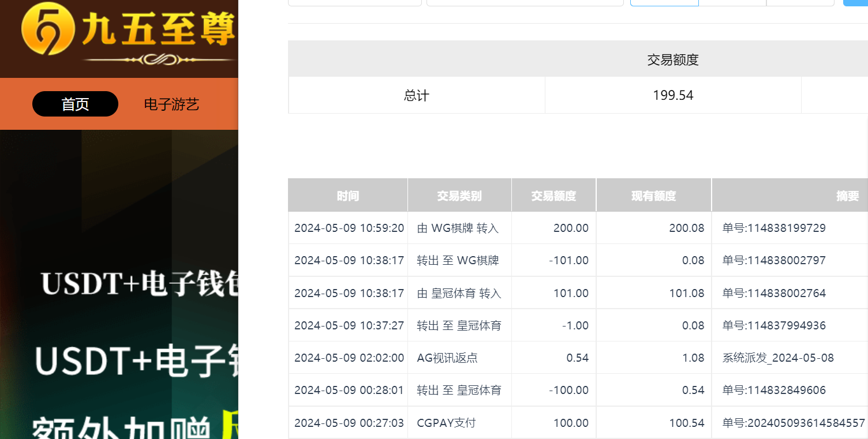The width and height of the screenshot is (868, 439).
Task: Click the 现有额度 column header
Action: point(653,196)
